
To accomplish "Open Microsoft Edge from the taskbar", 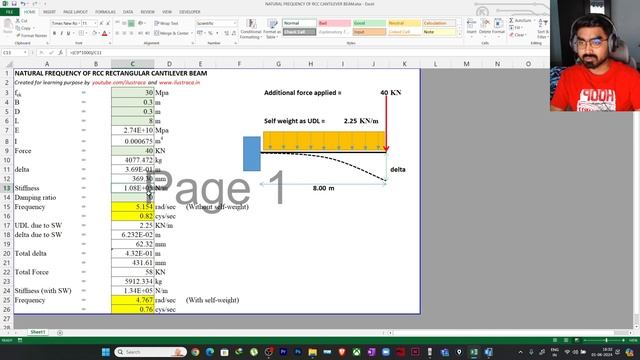I will tap(210, 352).
